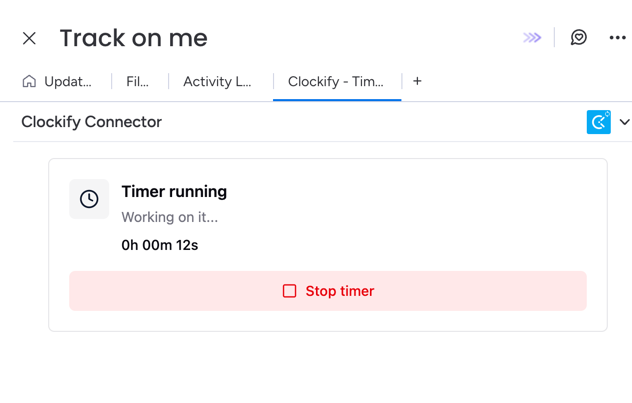632x403 pixels.
Task: Click the clock icon in timer card
Action: (89, 199)
